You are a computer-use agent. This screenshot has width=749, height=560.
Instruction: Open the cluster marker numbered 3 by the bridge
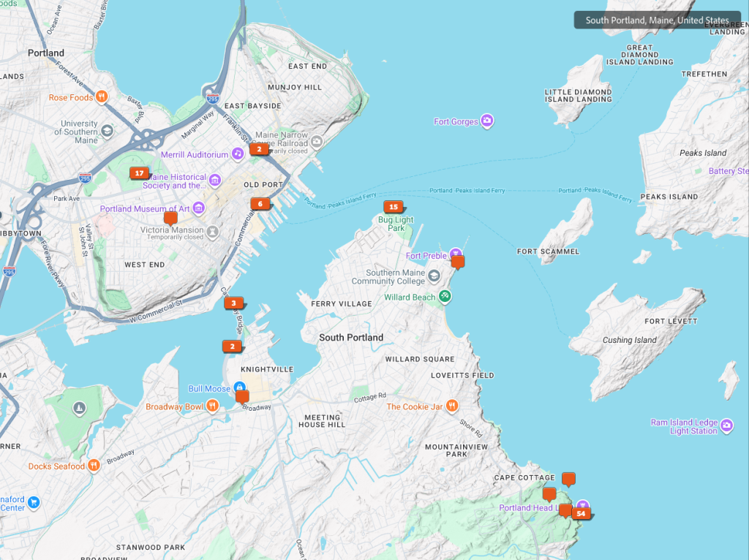pyautogui.click(x=233, y=303)
